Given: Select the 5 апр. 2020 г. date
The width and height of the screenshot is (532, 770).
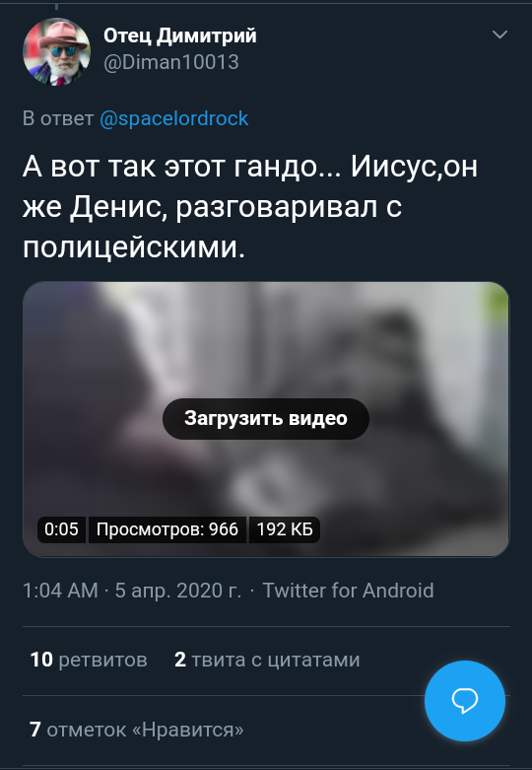Looking at the screenshot, I should pyautogui.click(x=178, y=591).
